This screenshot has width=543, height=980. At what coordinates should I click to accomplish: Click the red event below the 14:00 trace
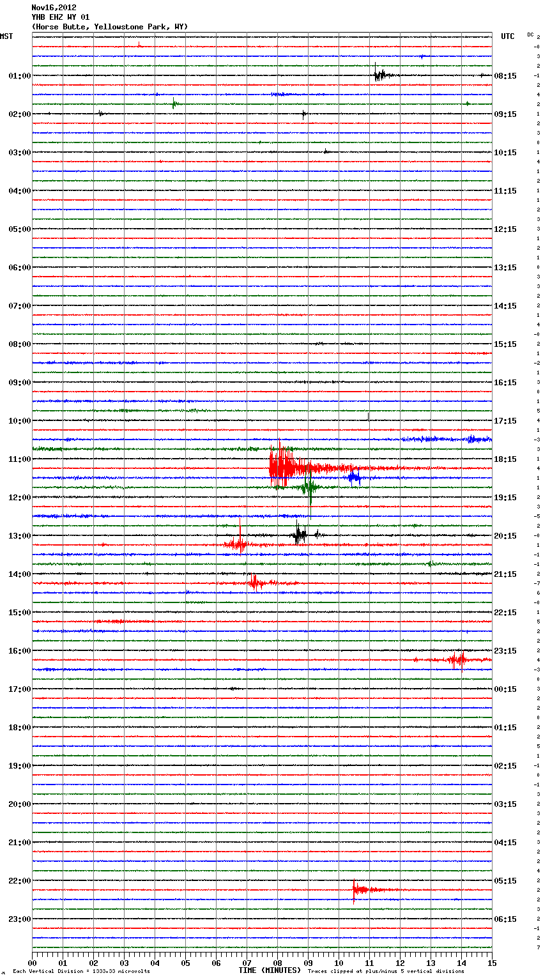[256, 582]
